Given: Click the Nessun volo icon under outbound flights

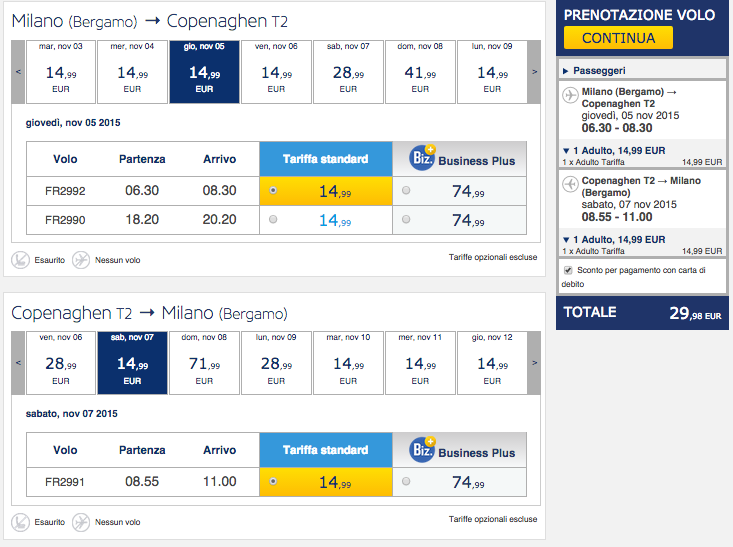Looking at the screenshot, I should click(x=81, y=260).
